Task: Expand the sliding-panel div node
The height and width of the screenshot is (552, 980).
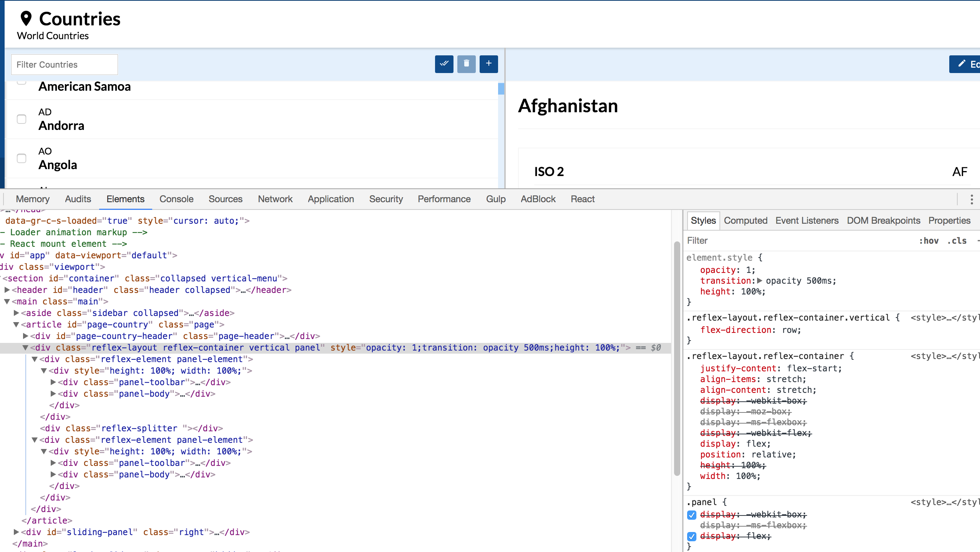Action: pos(16,532)
